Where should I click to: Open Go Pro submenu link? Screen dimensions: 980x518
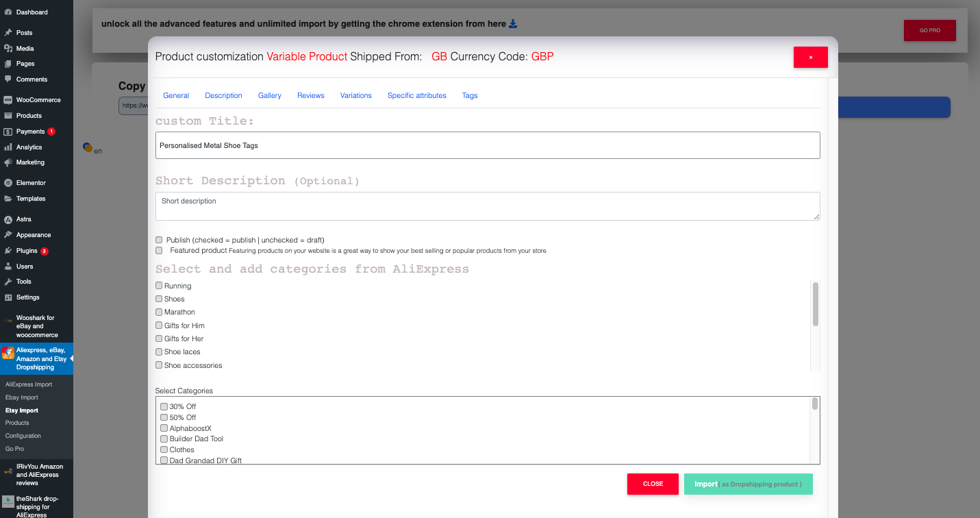(14, 449)
